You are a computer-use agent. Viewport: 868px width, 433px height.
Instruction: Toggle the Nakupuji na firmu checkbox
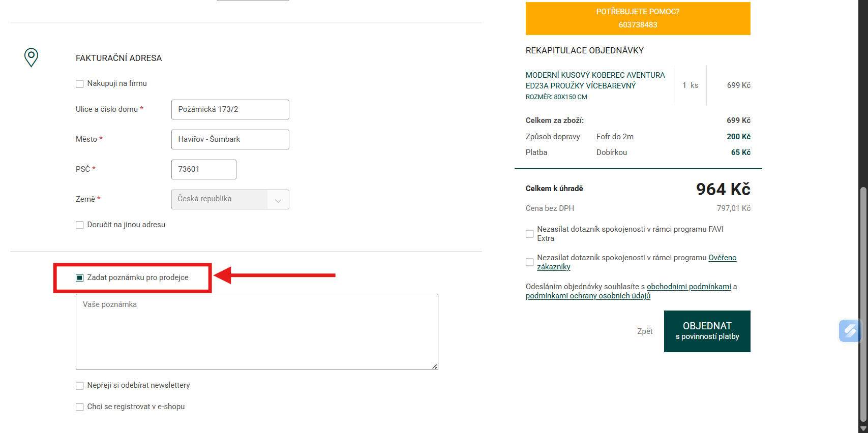click(80, 84)
